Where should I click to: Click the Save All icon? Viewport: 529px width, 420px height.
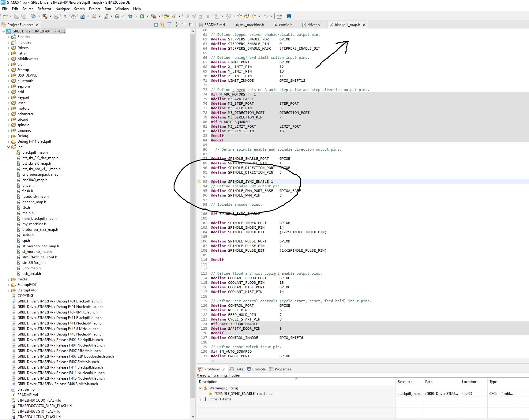[x=24, y=16]
